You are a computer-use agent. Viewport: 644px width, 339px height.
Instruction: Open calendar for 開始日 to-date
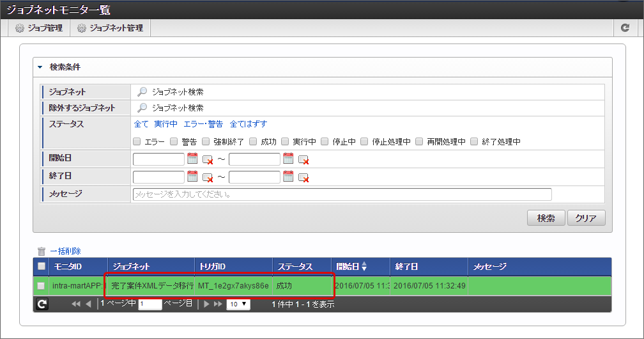click(288, 159)
